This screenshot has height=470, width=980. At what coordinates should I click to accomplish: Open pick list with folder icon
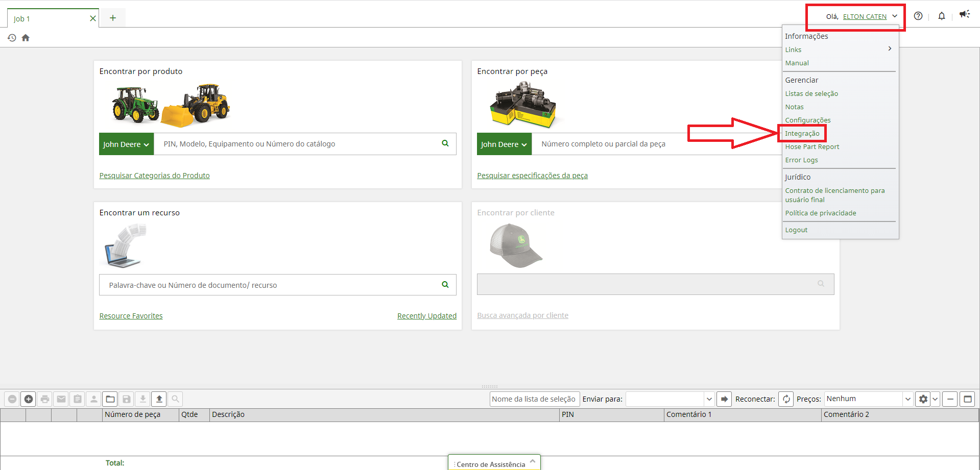(x=110, y=399)
